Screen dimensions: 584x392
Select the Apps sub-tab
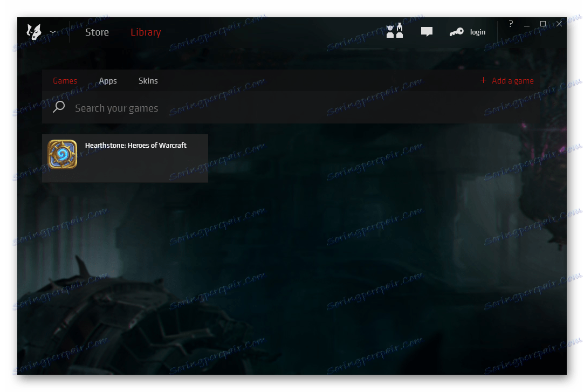coord(108,81)
